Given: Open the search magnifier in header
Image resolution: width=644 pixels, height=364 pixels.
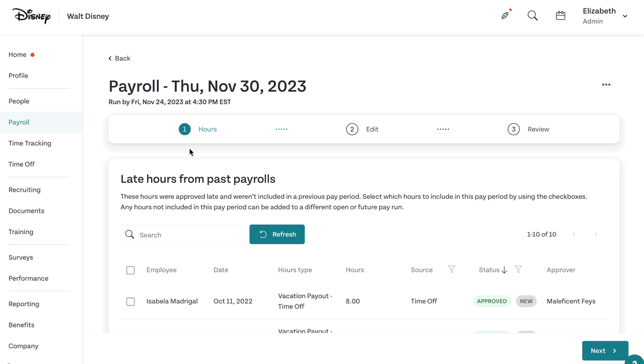Looking at the screenshot, I should [532, 16].
